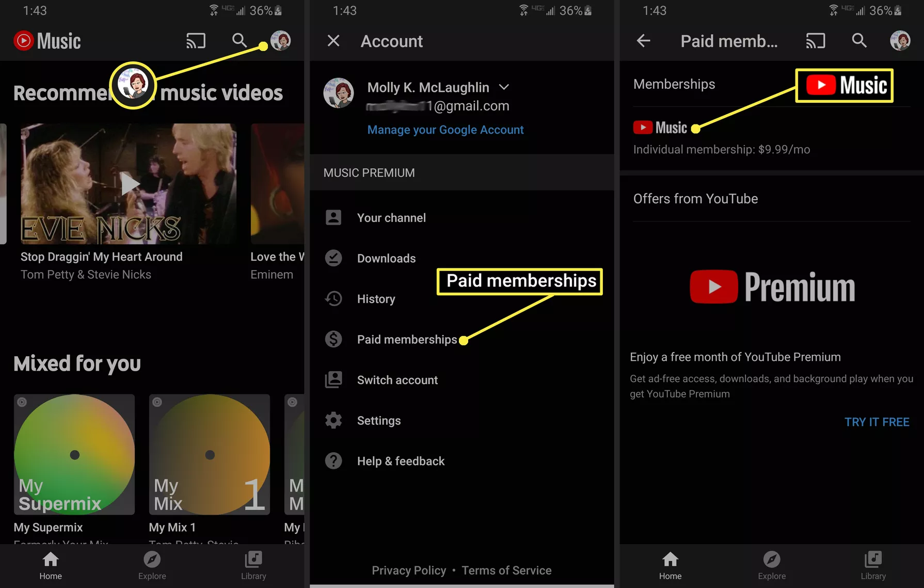Tap the profile avatar on Paid memberships page

click(x=900, y=41)
